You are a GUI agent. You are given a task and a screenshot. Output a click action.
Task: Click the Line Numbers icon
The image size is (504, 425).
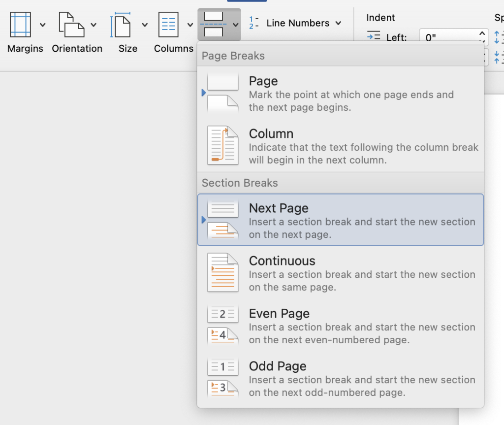[254, 23]
